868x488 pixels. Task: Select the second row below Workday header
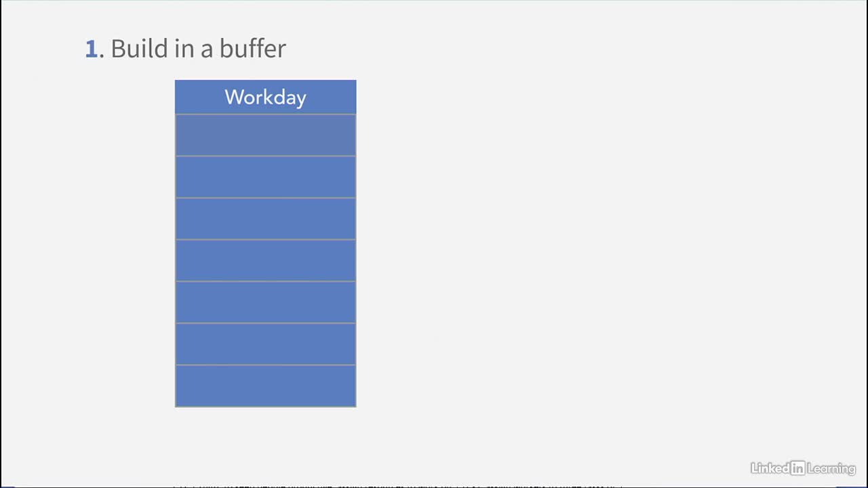pos(265,177)
